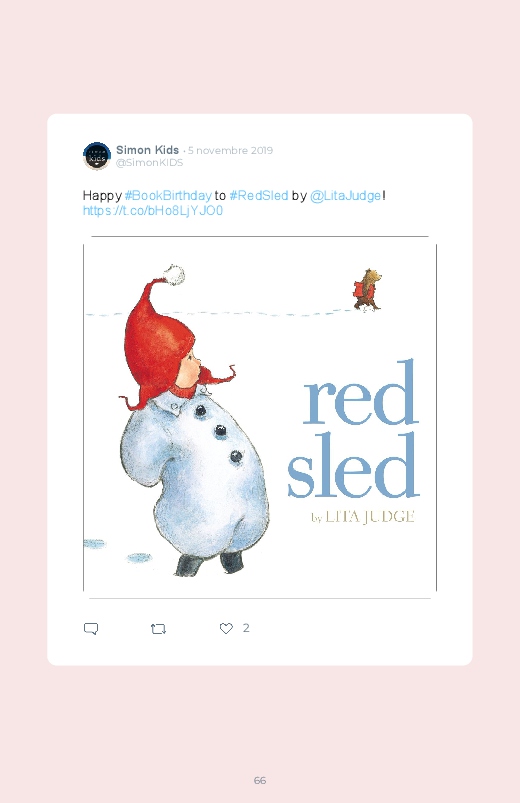The height and width of the screenshot is (803, 520).
Task: Click the bear carrying the red sled
Action: (x=367, y=290)
